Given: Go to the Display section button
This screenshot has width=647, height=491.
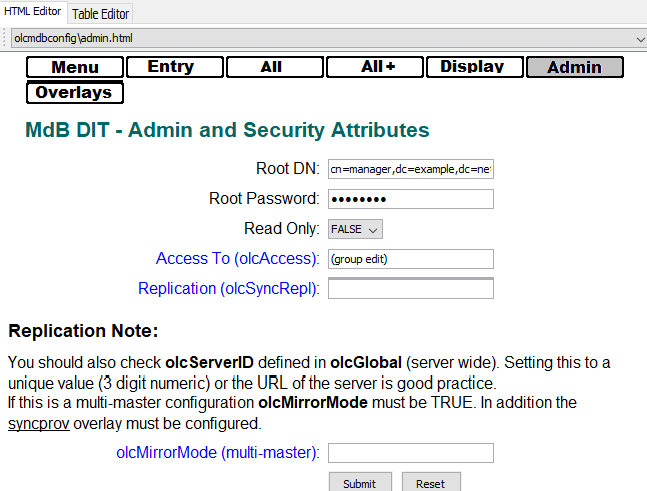Looking at the screenshot, I should click(x=474, y=68).
